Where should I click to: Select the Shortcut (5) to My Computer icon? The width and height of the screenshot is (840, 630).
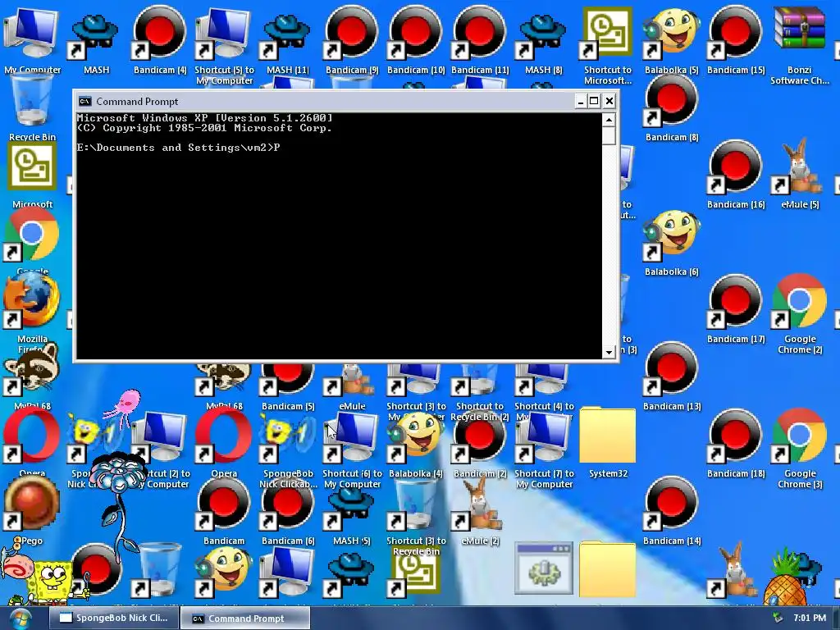click(x=223, y=33)
